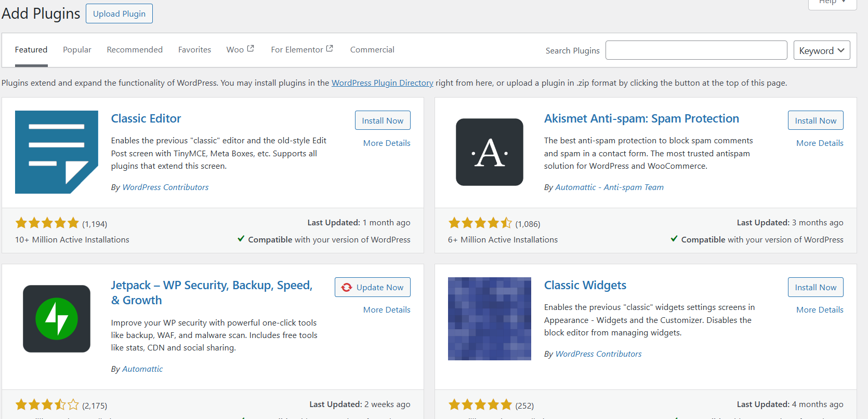The width and height of the screenshot is (868, 419).
Task: Install the Akismet Anti-spam plugin
Action: 815,120
